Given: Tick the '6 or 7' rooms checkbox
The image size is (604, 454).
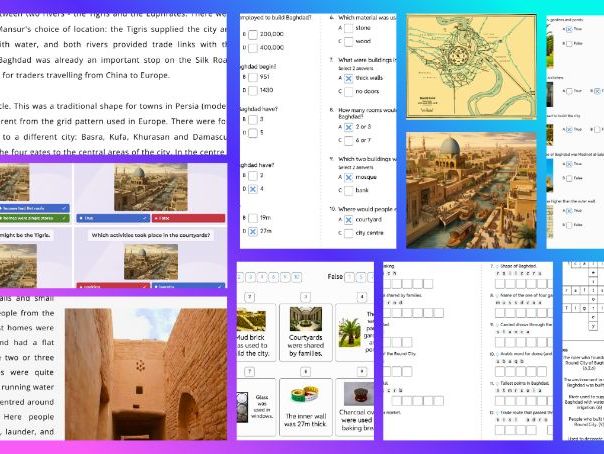Looking at the screenshot, I should (x=348, y=141).
